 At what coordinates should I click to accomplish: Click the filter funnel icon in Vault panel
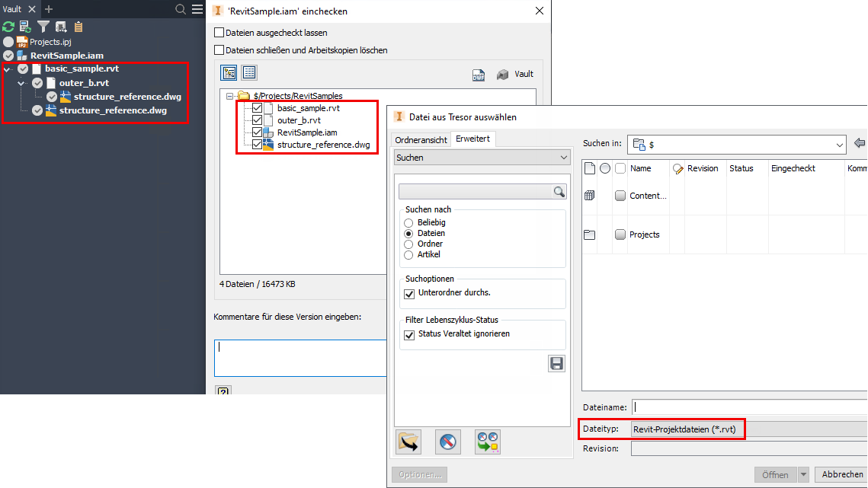click(43, 27)
